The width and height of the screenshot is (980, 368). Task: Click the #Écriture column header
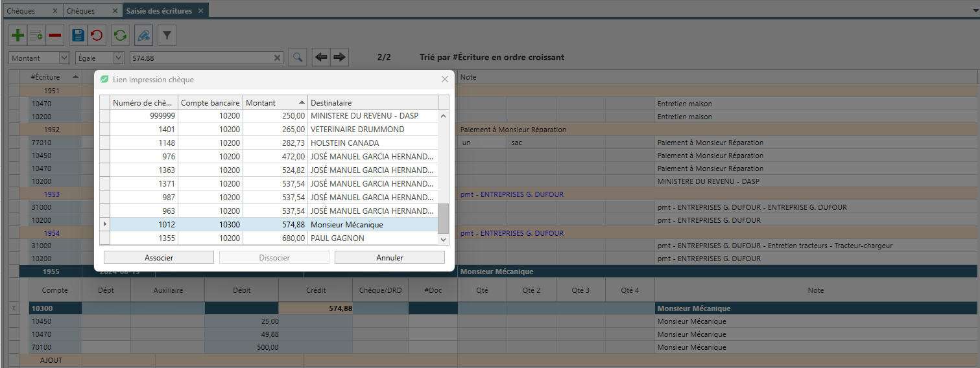tap(51, 77)
